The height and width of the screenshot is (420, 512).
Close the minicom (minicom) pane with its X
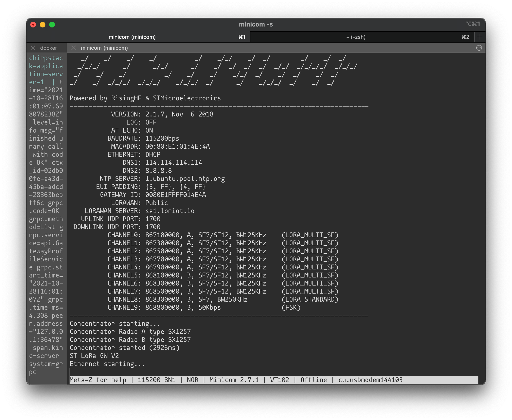[x=74, y=48]
